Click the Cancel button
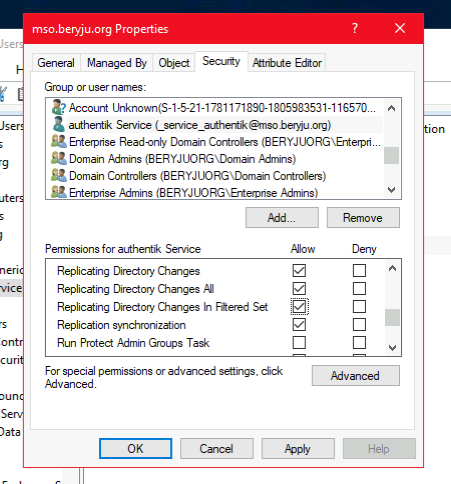 tap(217, 448)
